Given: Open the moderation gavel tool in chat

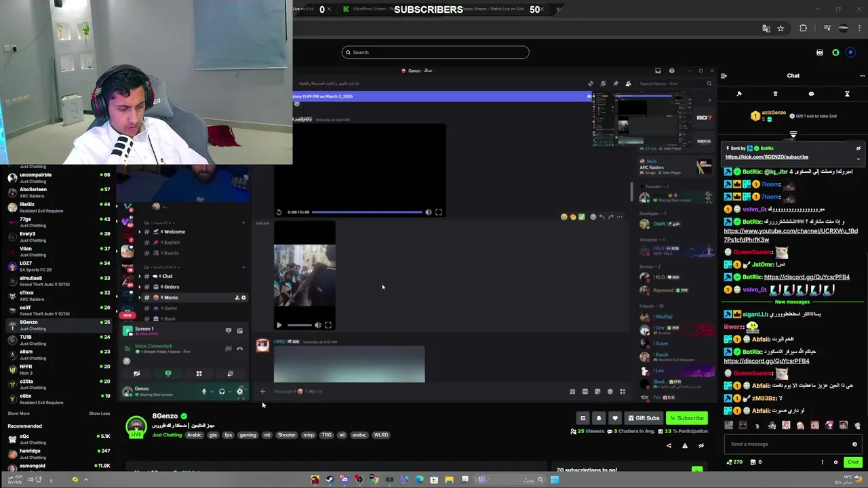Looking at the screenshot, I should [x=739, y=94].
